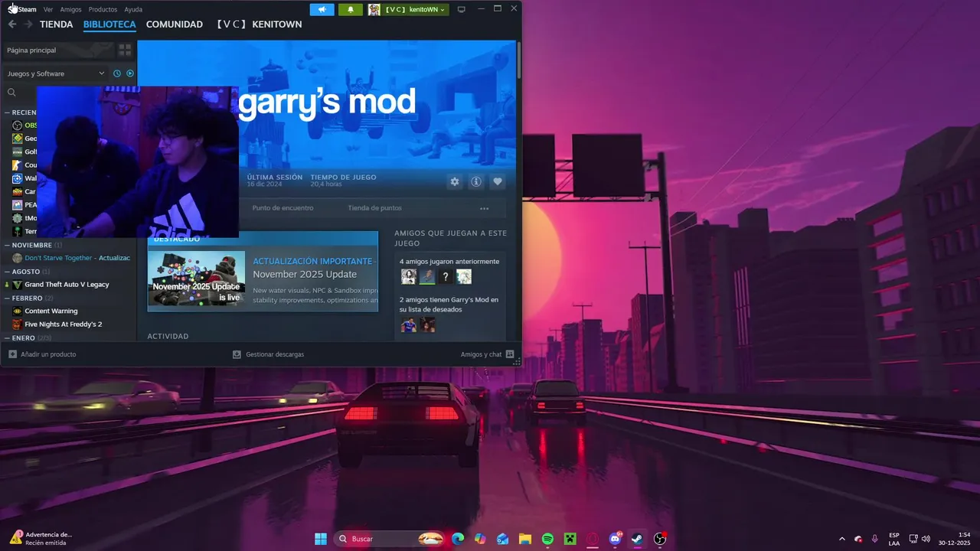Go to the TIENDA tab

coord(57,24)
